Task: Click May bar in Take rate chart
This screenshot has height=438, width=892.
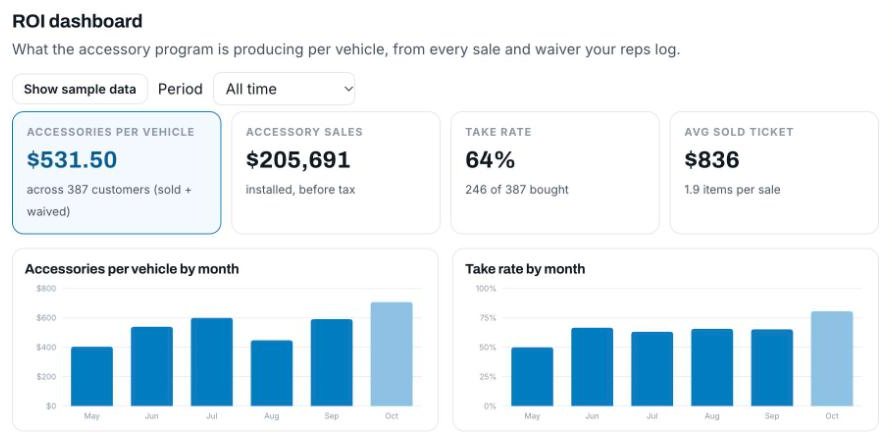Action: pos(532,377)
